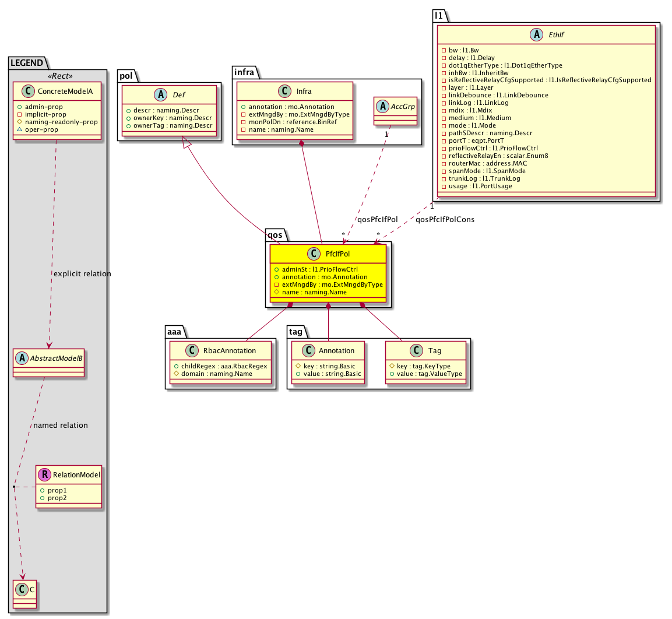672x619 pixels.
Task: Click the A icon of AbstractModelB class
Action: [22, 358]
